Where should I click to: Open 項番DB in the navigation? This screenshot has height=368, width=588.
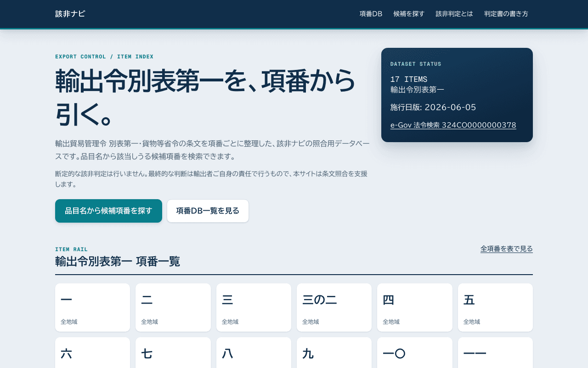[371, 14]
